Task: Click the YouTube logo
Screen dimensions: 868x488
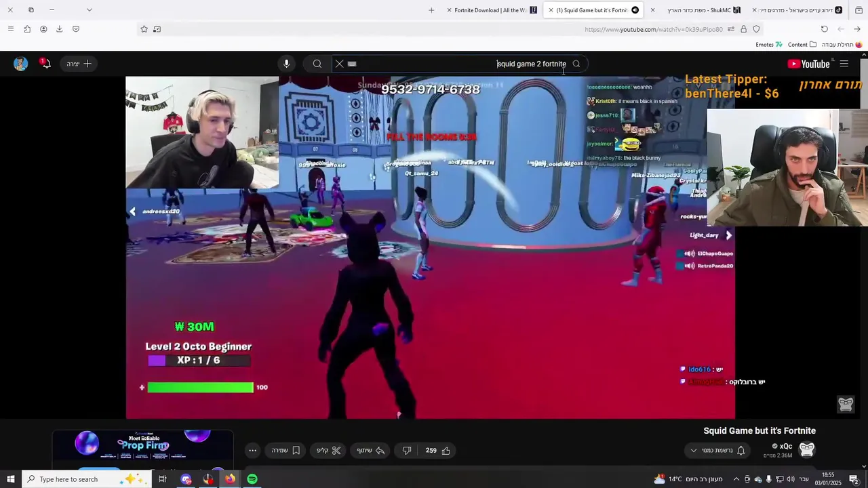Action: (808, 64)
